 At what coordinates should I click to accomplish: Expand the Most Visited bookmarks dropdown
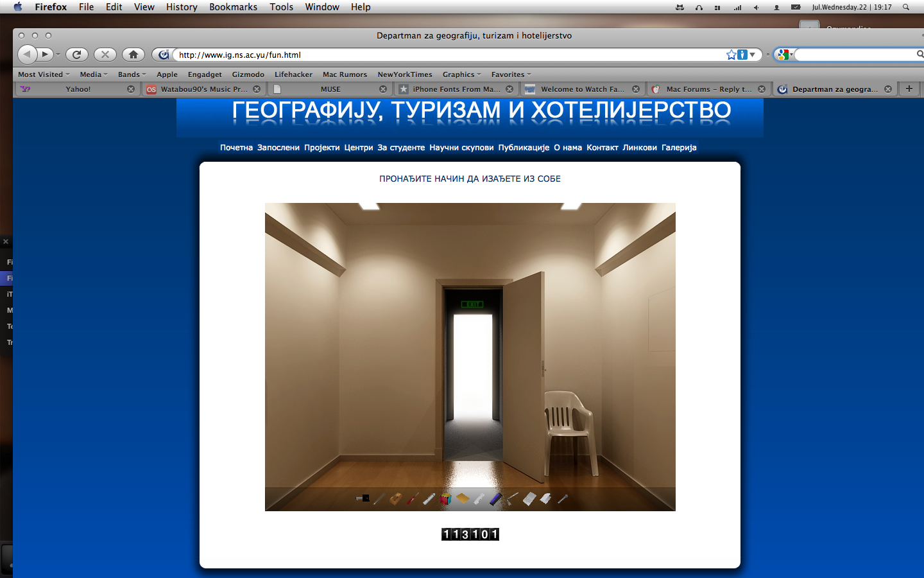tap(44, 74)
